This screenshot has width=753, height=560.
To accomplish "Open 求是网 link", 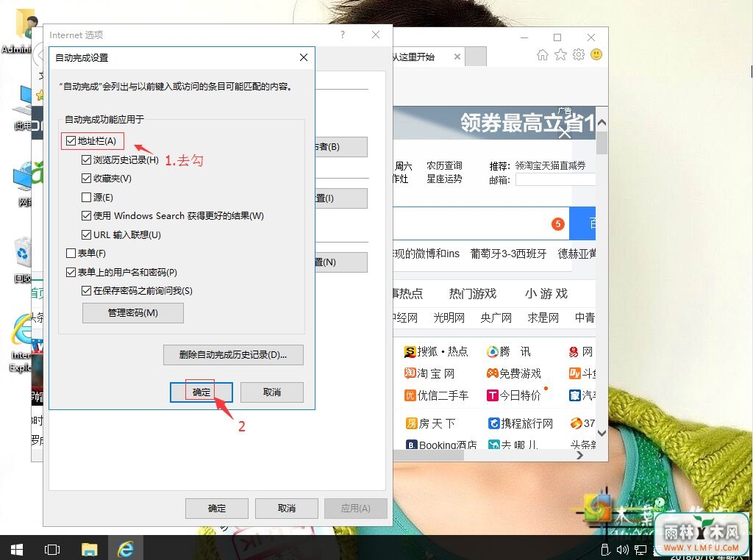I will pyautogui.click(x=543, y=317).
